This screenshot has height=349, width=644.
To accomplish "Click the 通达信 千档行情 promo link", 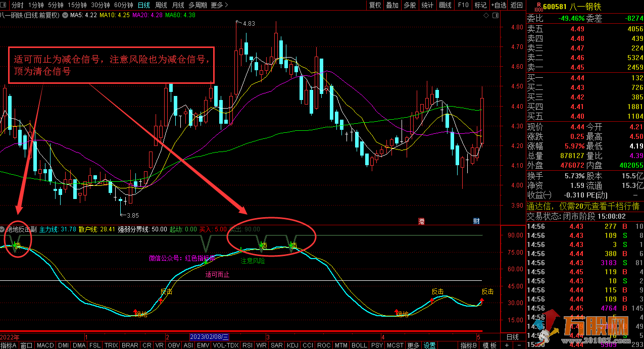I will (x=583, y=206).
